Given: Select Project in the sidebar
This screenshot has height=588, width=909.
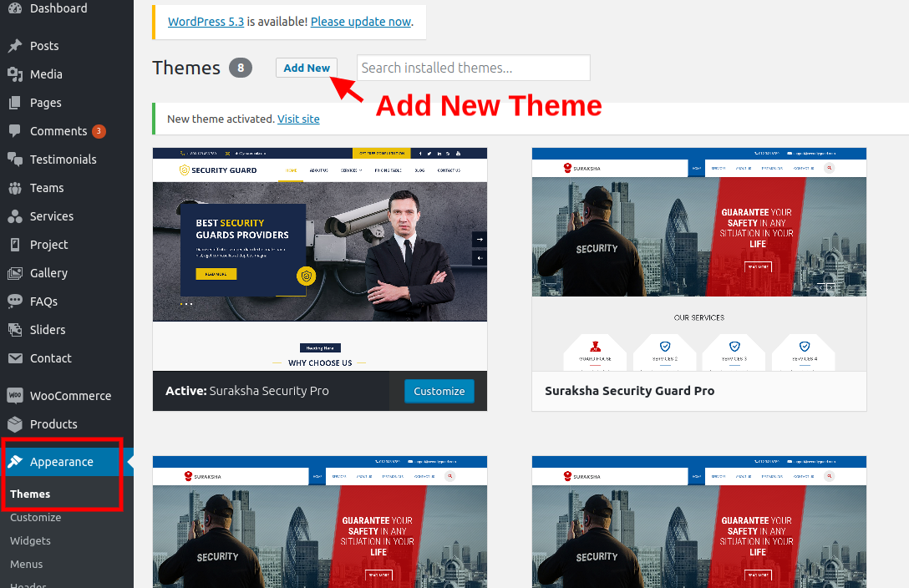Looking at the screenshot, I should pyautogui.click(x=49, y=245).
